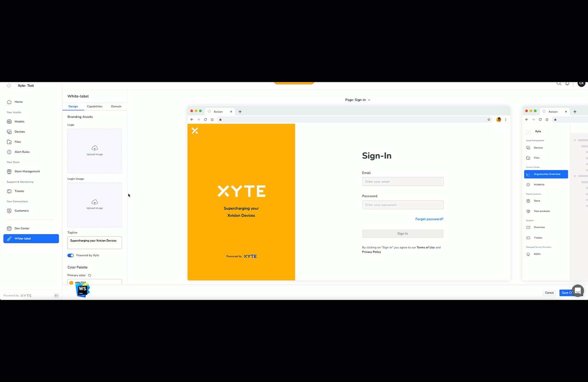Click the back arrow in the sign-in preview browser

click(x=192, y=119)
